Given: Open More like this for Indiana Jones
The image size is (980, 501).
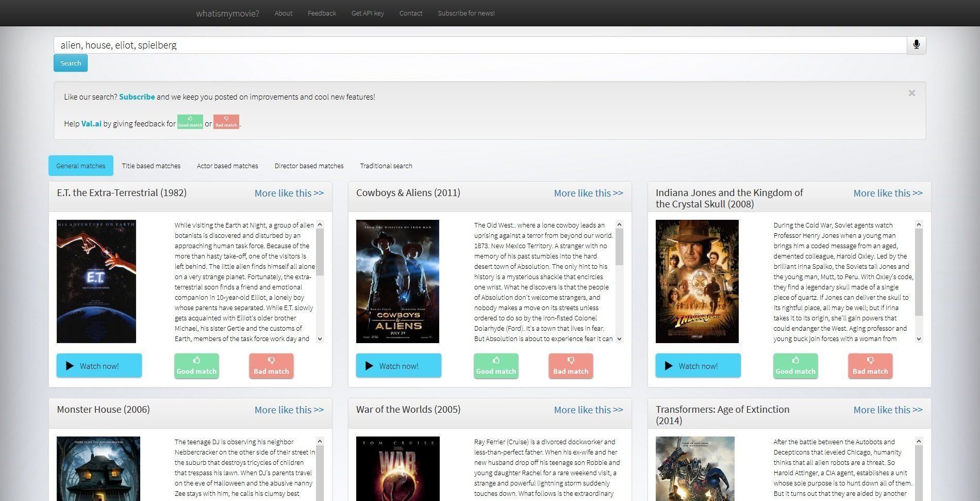Looking at the screenshot, I should [888, 193].
